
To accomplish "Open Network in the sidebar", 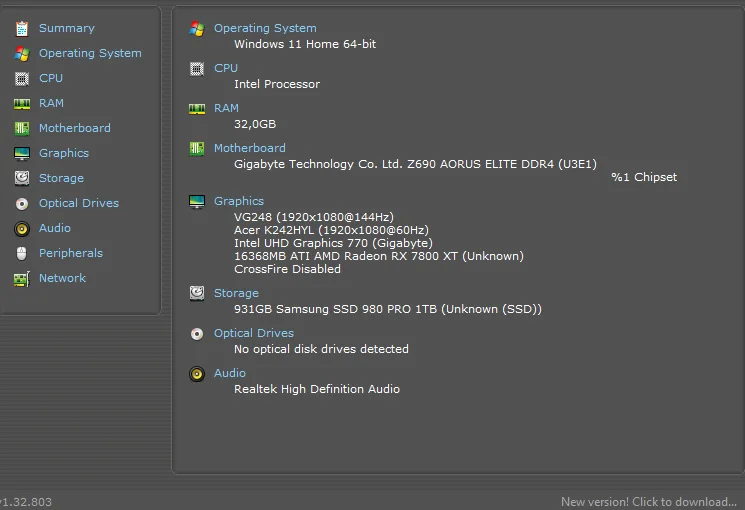I will point(62,278).
